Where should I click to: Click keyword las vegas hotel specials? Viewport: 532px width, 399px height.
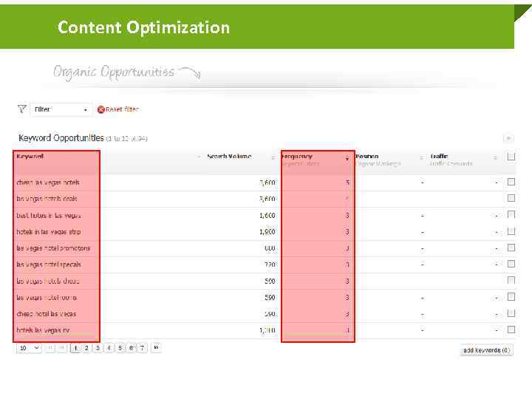tap(49, 265)
